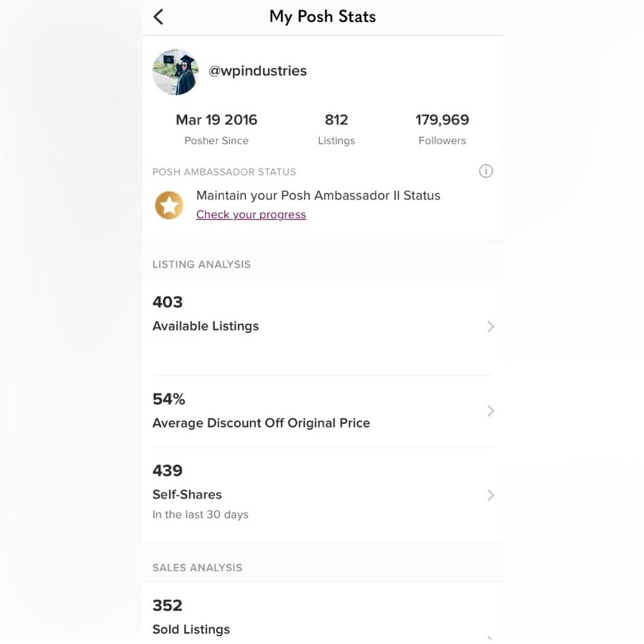Tap the 179,969 Followers count
The width and height of the screenshot is (644, 644).
[x=442, y=129]
